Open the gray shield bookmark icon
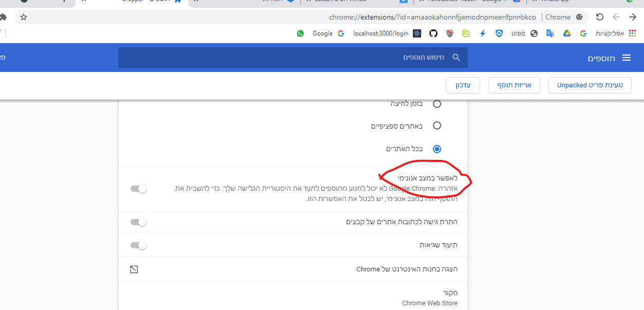Screen dimensions: 644x310 pyautogui.click(x=449, y=33)
